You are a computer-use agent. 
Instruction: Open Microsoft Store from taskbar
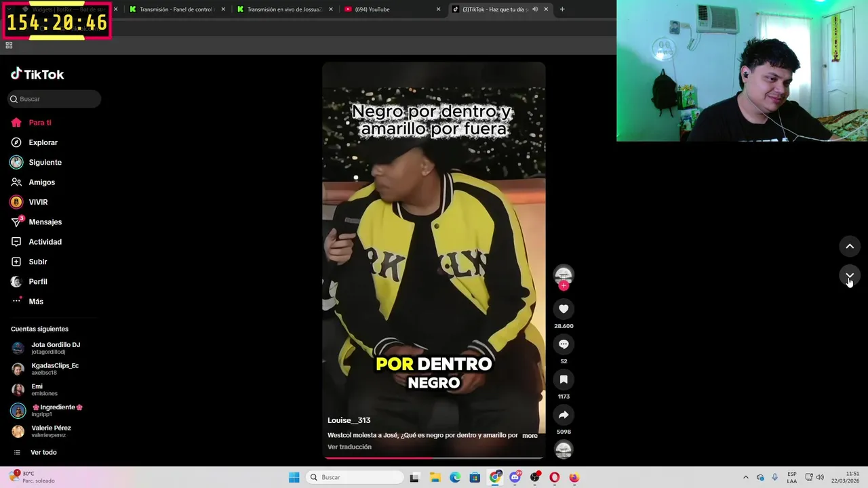475,478
